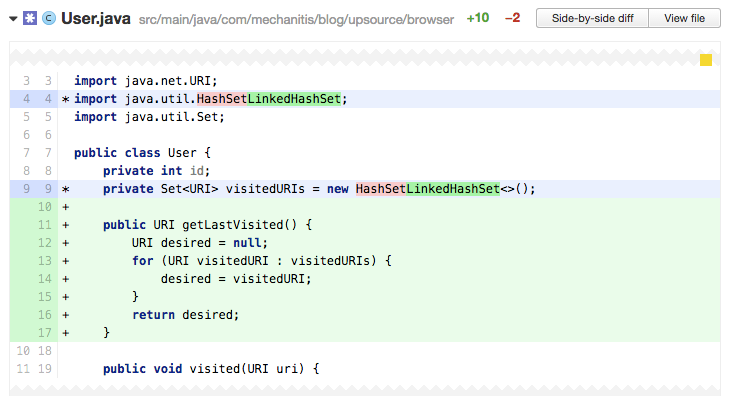Expand hidden lines above line 3
Viewport: 730px width, 396px height.
coord(365,58)
